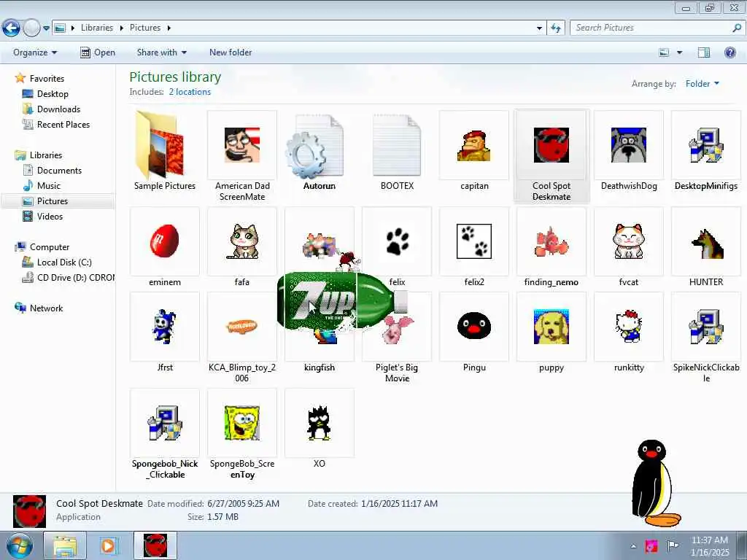The image size is (747, 560).
Task: Expand the Arrange by Folder dropdown
Action: coord(703,84)
